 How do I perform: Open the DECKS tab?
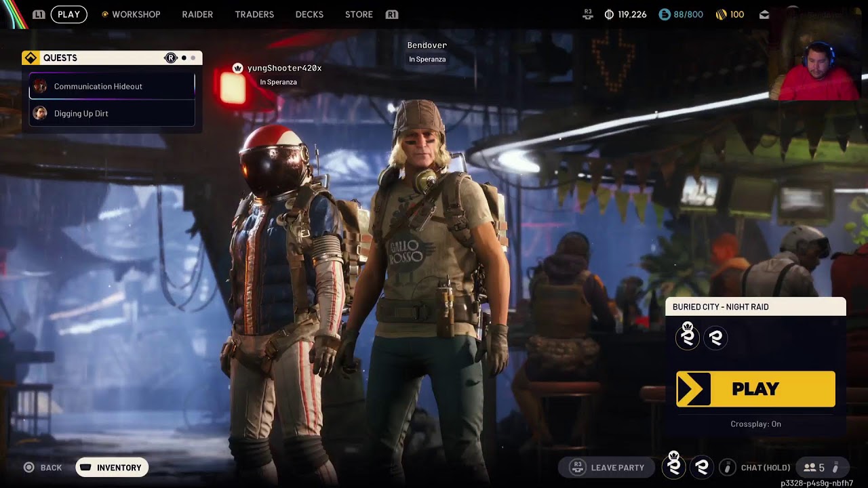309,14
